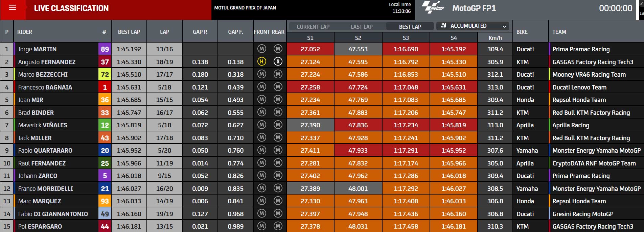Click the TEAM column header
The width and height of the screenshot is (644, 232).
pyautogui.click(x=559, y=32)
